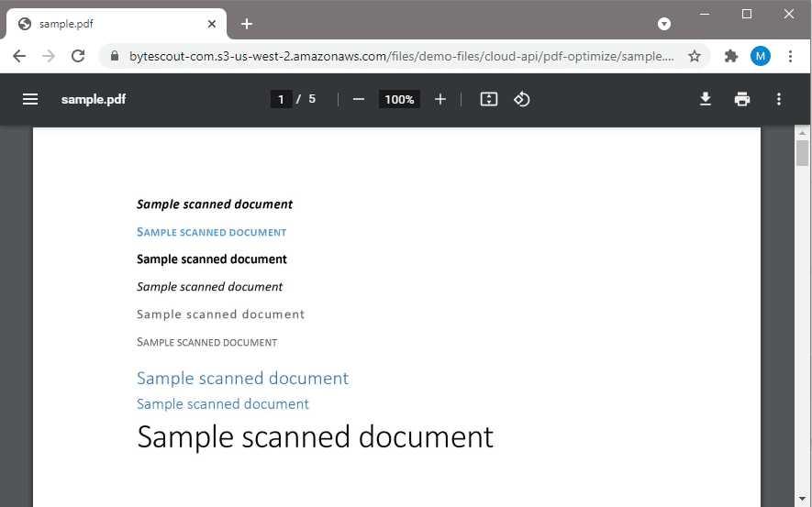
Task: Open Chrome profile avatar M
Action: 761,56
